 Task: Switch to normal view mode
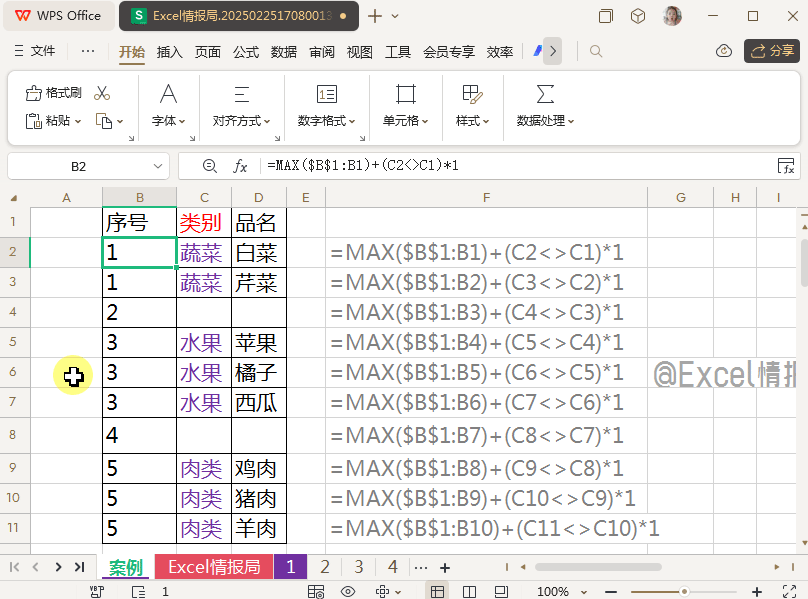tap(437, 592)
